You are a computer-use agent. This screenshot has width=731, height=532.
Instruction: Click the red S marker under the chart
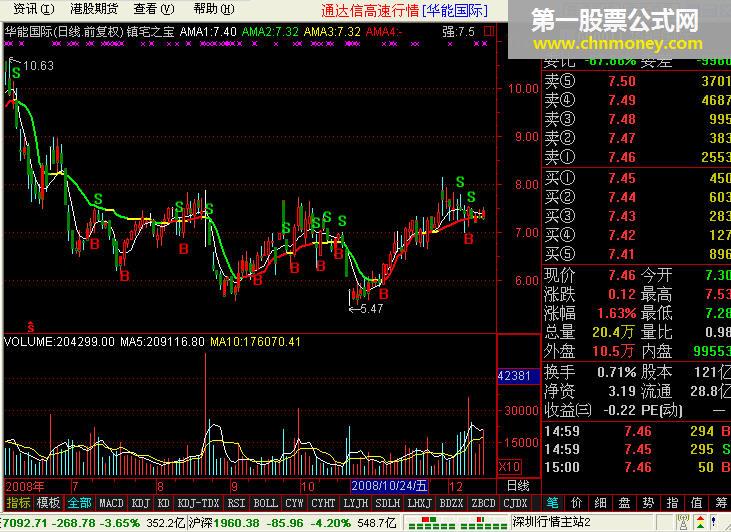coord(30,327)
